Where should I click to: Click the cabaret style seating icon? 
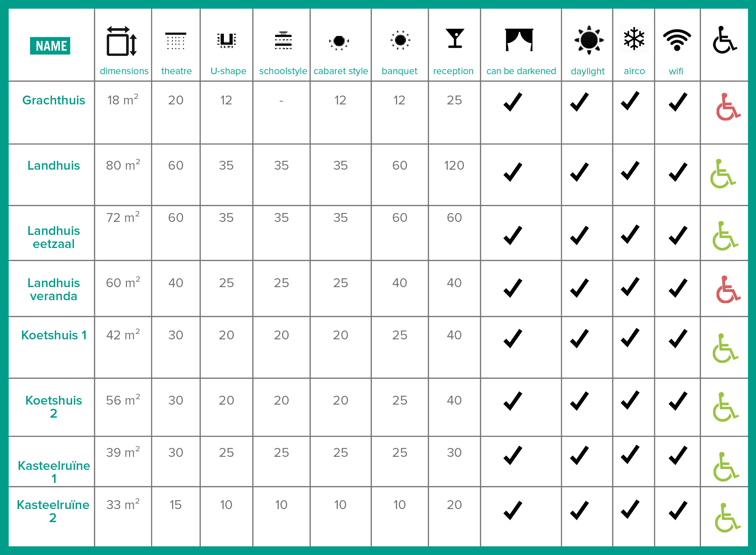pyautogui.click(x=340, y=43)
